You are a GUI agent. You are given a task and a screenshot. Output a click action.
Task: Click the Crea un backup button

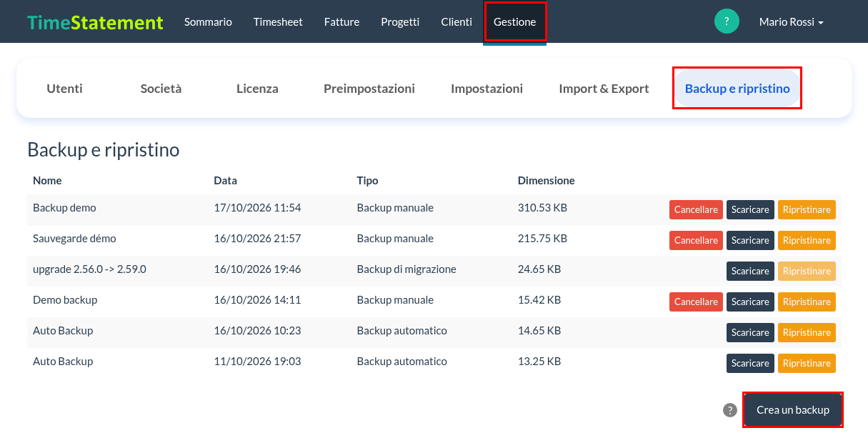(793, 410)
